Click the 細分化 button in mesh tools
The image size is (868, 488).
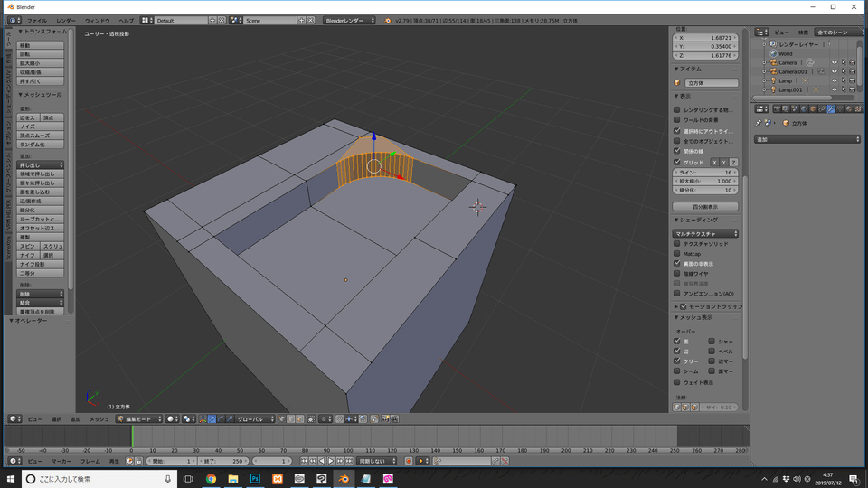(x=41, y=210)
